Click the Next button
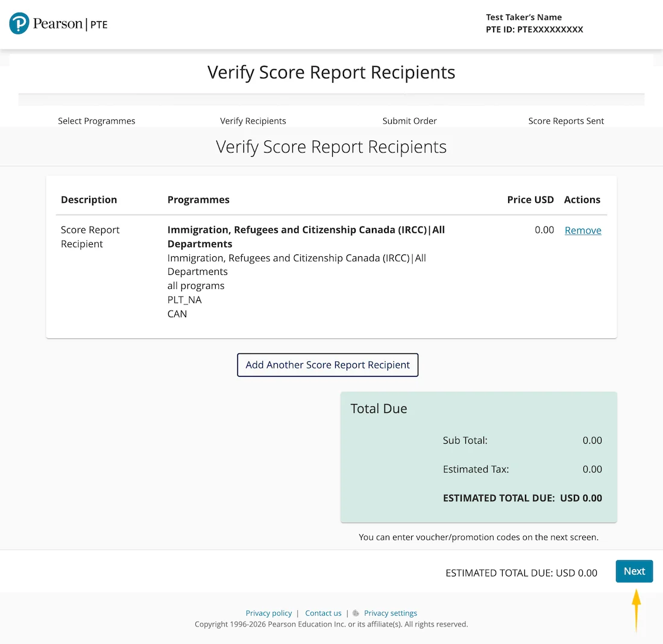663x644 pixels. (x=634, y=571)
